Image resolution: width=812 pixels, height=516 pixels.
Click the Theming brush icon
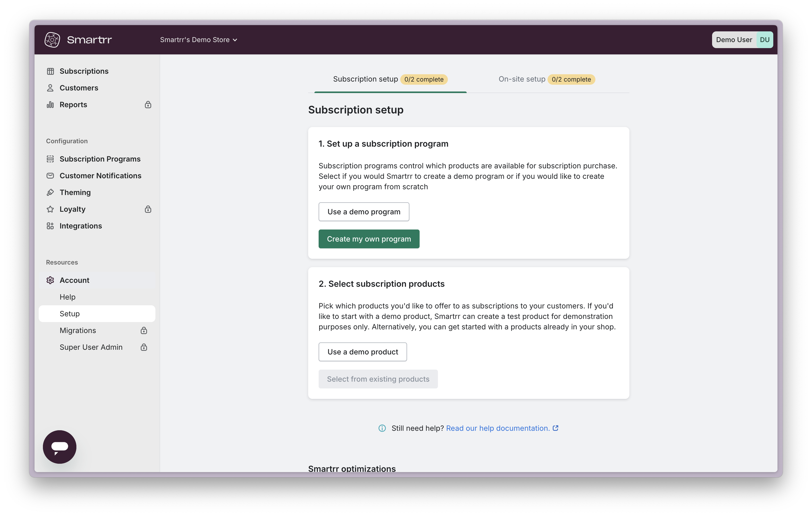pyautogui.click(x=50, y=192)
